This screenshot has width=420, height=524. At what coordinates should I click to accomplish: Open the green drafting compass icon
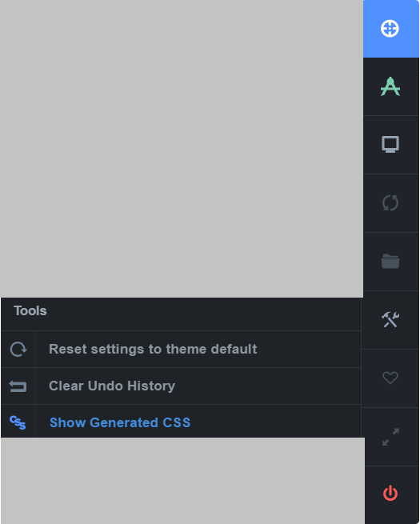tap(390, 86)
